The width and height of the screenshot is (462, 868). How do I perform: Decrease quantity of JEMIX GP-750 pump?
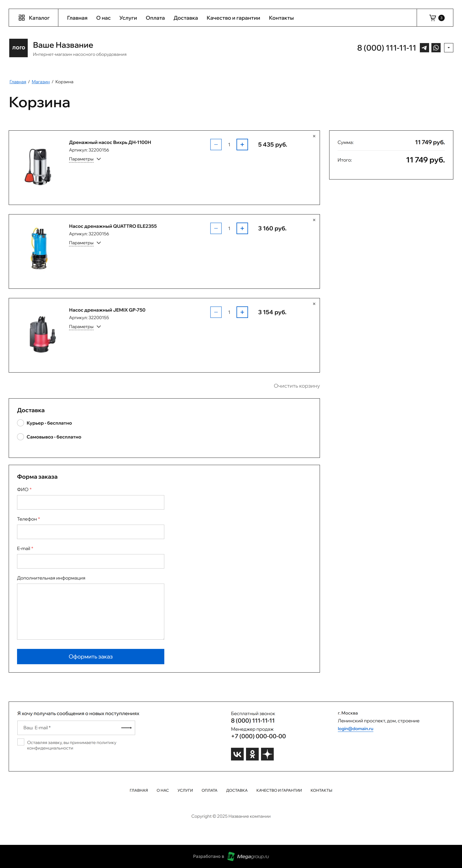click(216, 312)
